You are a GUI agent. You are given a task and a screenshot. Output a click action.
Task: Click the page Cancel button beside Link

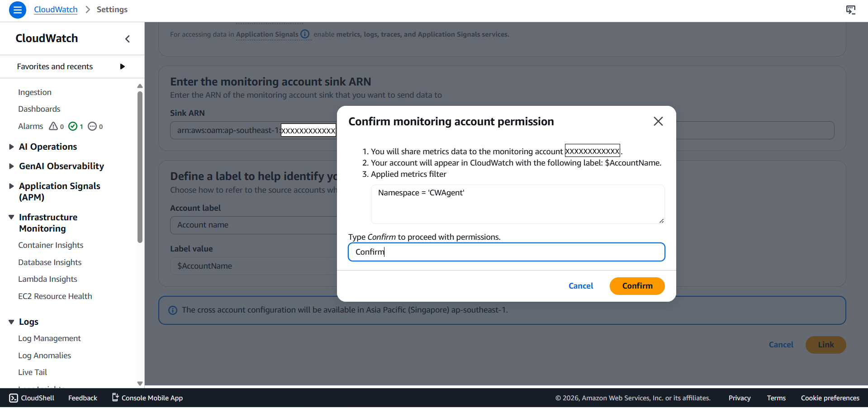click(x=781, y=345)
